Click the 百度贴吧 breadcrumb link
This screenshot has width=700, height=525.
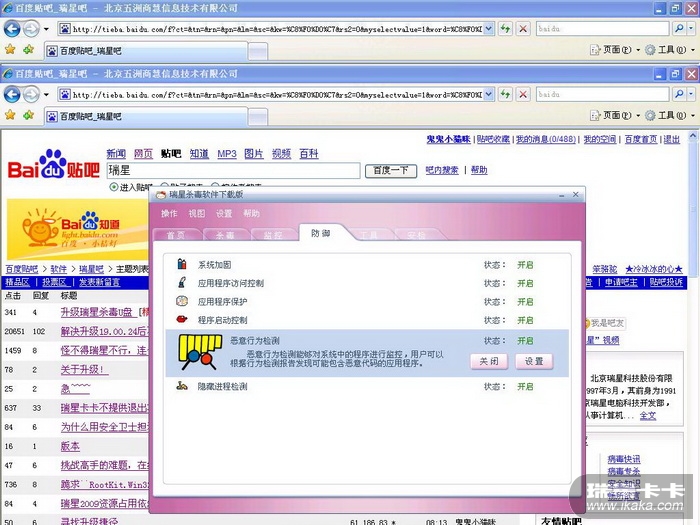click(21, 269)
